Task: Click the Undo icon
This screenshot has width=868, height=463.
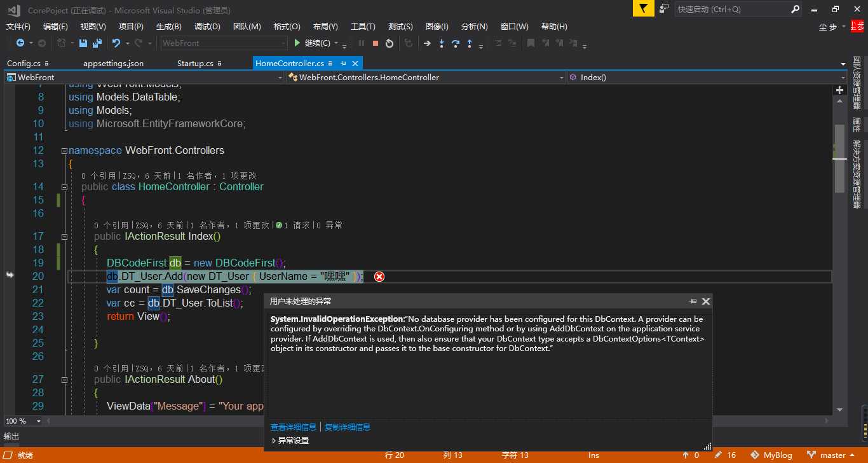Action: coord(116,43)
